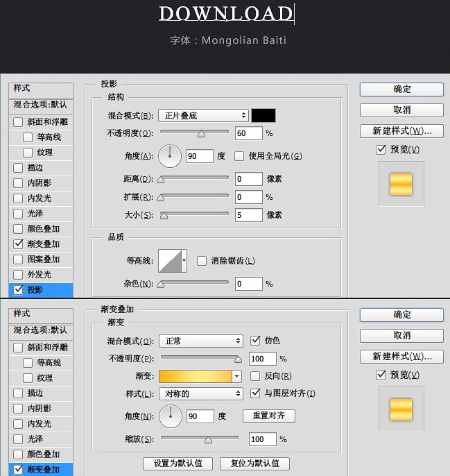Enable 纹理 in the 渐变叠加 dialog style list
This screenshot has width=450, height=476.
point(28,378)
